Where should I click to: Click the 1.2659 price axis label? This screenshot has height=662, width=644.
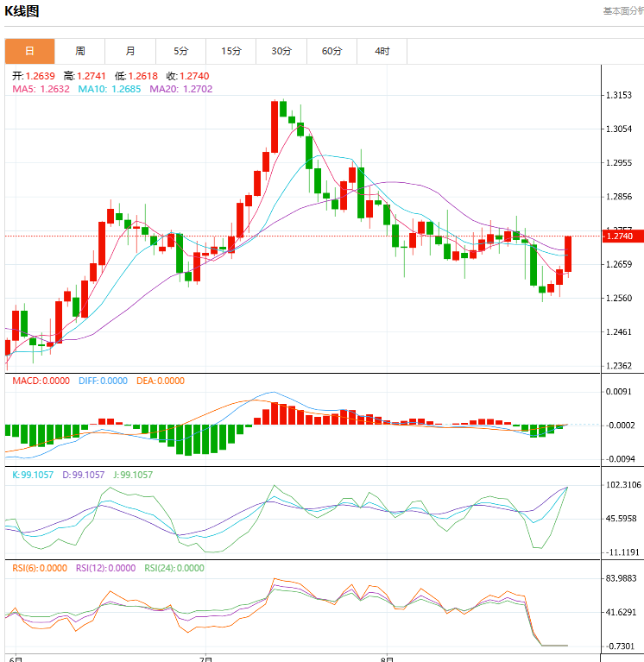619,264
